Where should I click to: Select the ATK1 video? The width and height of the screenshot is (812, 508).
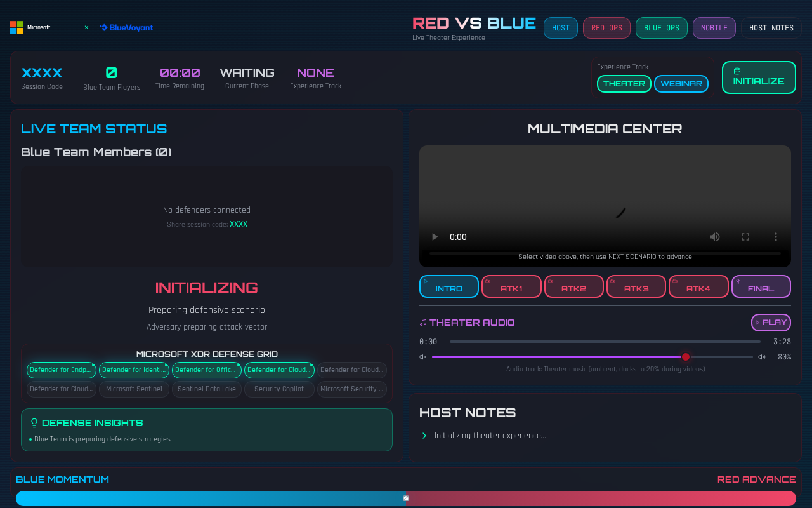pyautogui.click(x=511, y=286)
